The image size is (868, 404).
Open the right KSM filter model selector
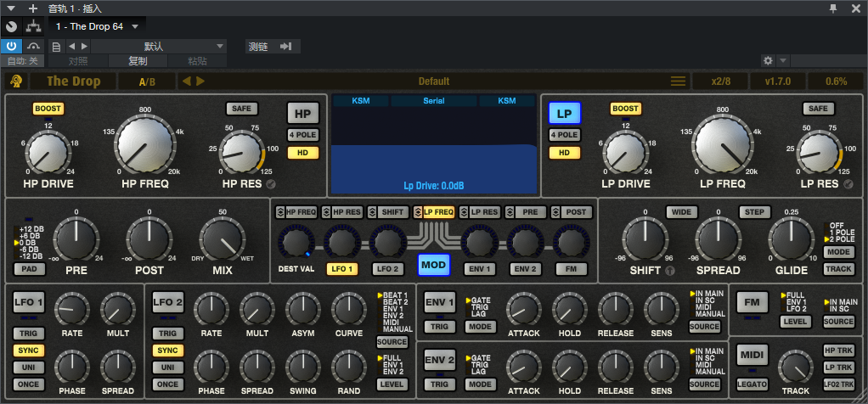tap(506, 101)
